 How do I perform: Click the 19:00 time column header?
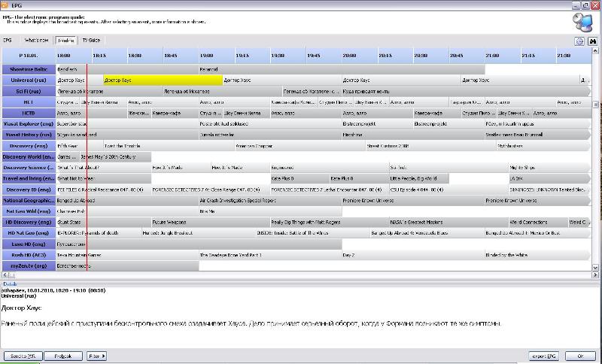coord(217,56)
